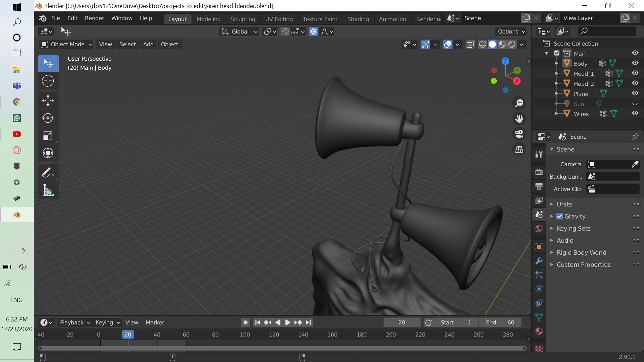Hide the Head_2 object in outliner
Image resolution: width=644 pixels, height=362 pixels.
(635, 83)
